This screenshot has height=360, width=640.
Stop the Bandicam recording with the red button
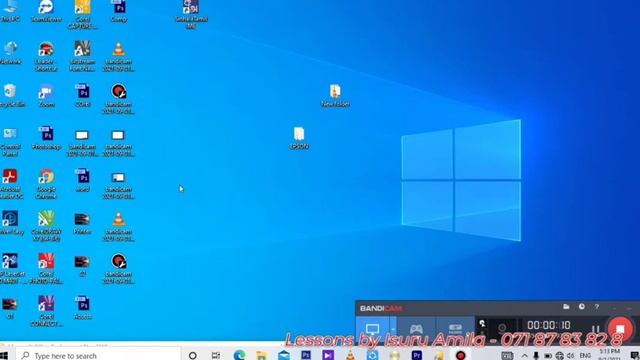click(x=620, y=329)
